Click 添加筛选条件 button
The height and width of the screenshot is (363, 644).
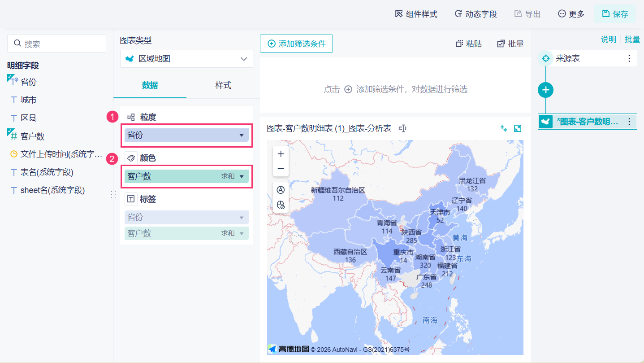tap(296, 44)
